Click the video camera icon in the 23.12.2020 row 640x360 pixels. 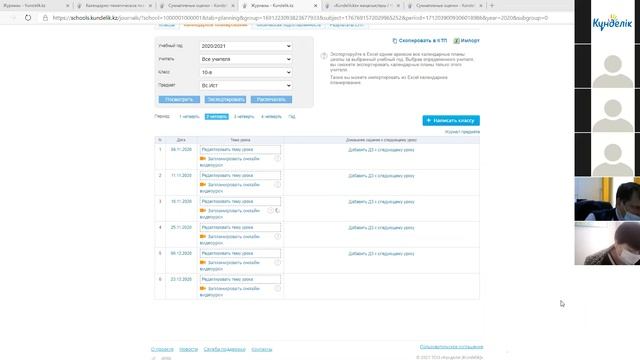(x=203, y=288)
